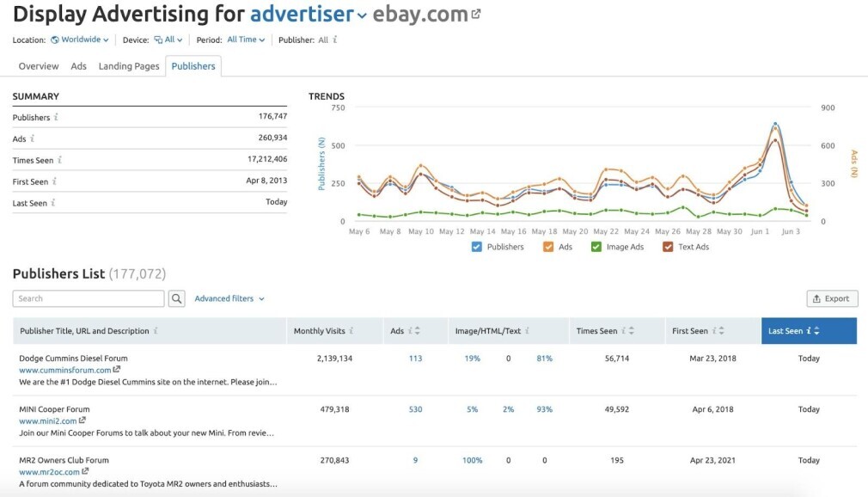Switch to the Ads tab
The image size is (868, 497).
tap(78, 66)
